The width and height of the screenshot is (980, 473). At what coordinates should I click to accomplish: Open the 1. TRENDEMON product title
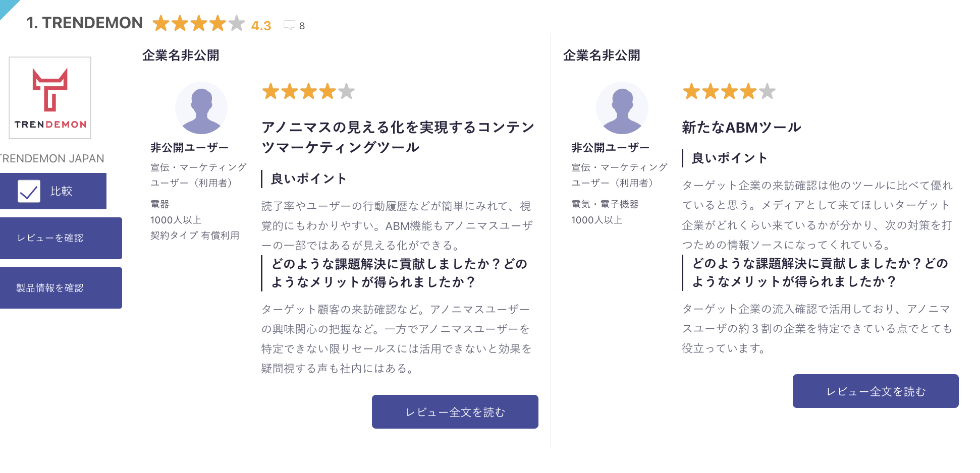84,23
